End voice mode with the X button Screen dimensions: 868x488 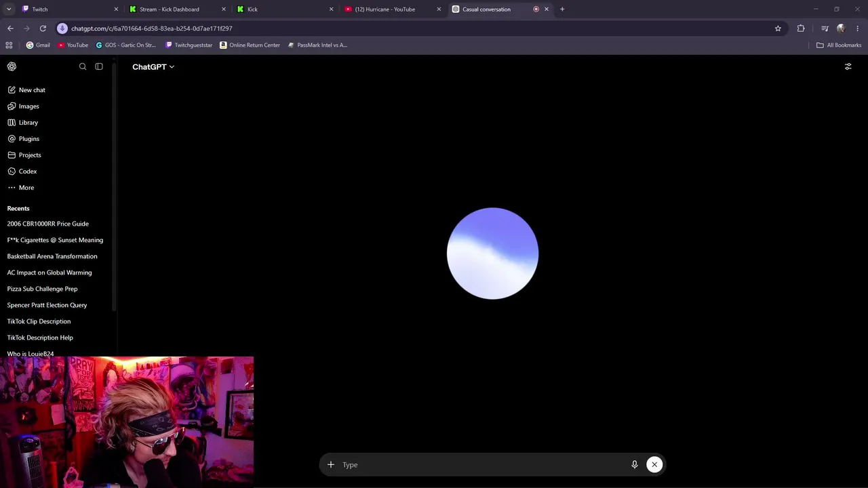(x=654, y=464)
